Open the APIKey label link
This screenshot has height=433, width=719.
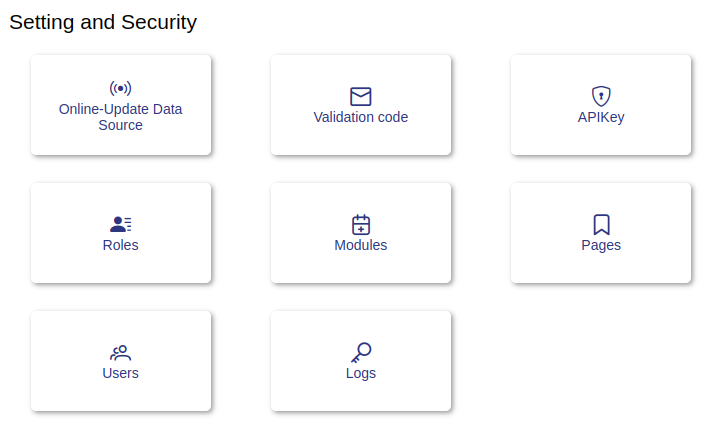tap(601, 117)
